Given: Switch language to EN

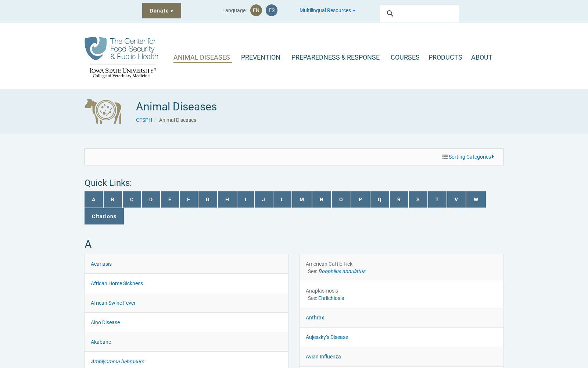Looking at the screenshot, I should click(x=256, y=10).
